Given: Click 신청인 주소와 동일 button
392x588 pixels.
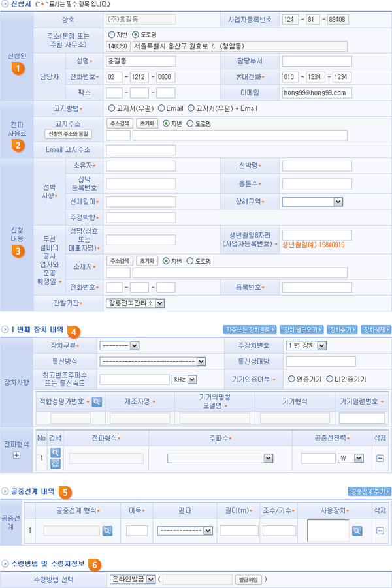Looking at the screenshot, I should 68,134.
